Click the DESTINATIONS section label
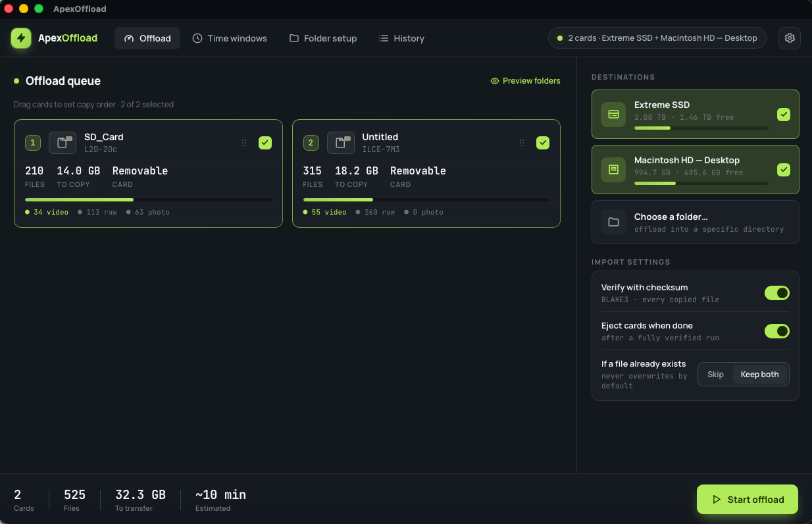 tap(623, 77)
